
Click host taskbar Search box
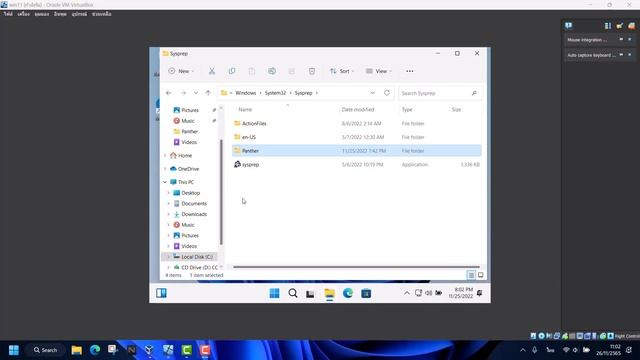pyautogui.click(x=45, y=350)
